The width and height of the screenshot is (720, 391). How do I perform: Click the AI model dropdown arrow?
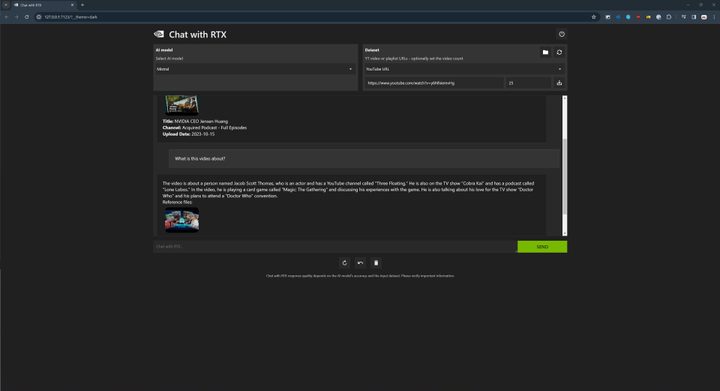pyautogui.click(x=351, y=69)
